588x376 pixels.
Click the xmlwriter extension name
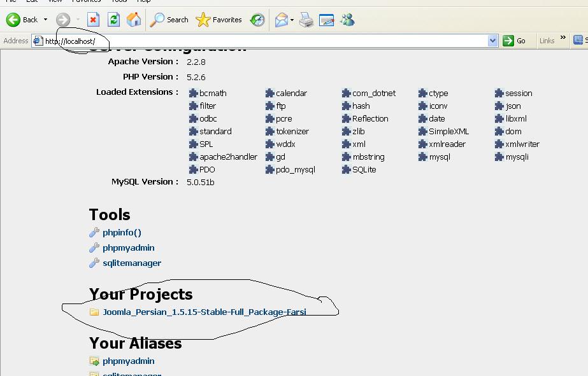pyautogui.click(x=522, y=144)
